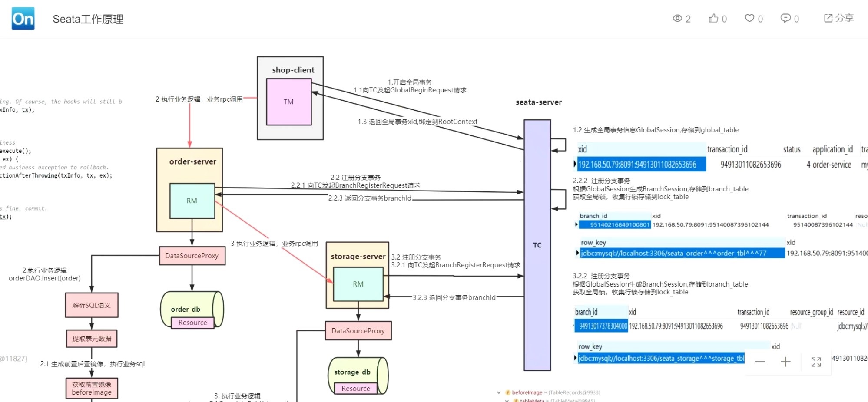Select the tall TC block

[x=537, y=245]
